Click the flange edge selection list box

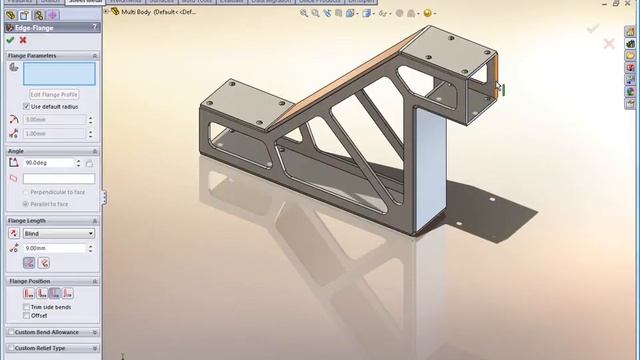coord(59,73)
